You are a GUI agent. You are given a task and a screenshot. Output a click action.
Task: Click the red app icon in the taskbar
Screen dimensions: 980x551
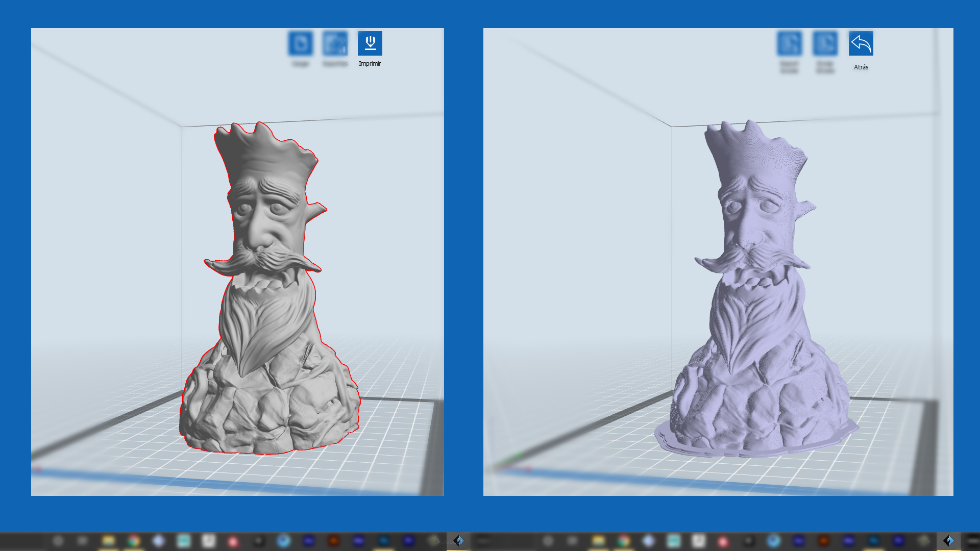233,542
